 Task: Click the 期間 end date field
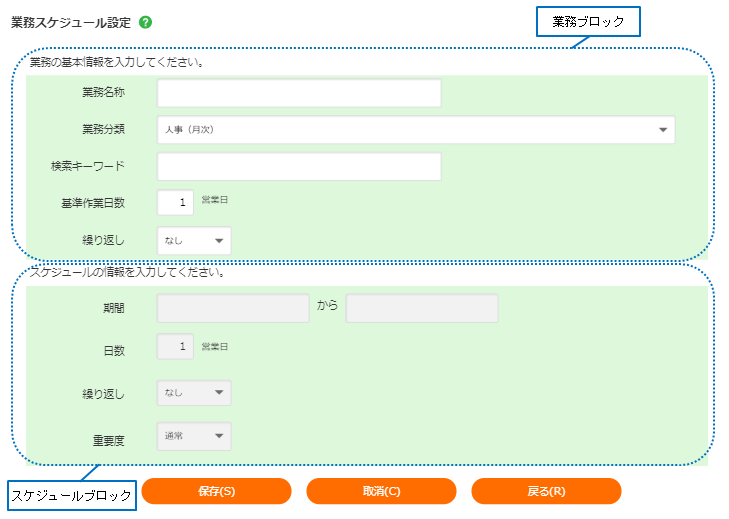[422, 308]
